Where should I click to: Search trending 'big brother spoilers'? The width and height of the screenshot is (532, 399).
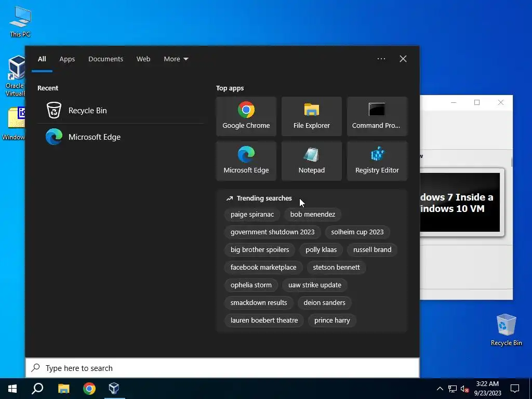[260, 249]
